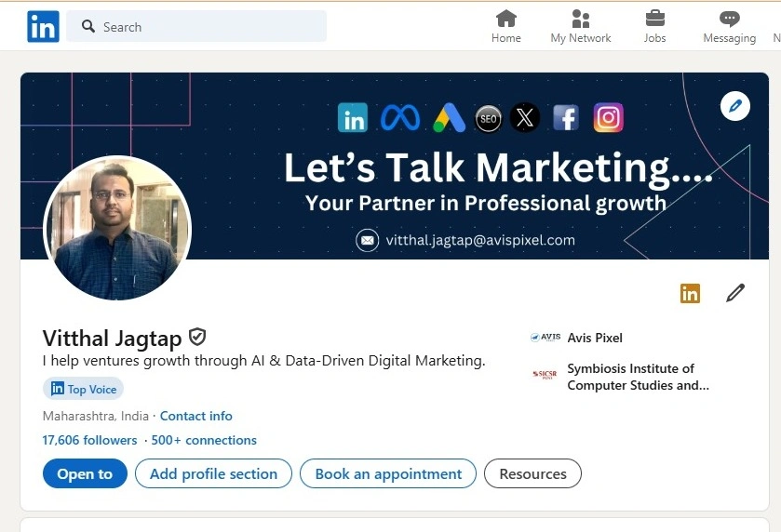Open Symbiosis Institute of Computer Studies entry
This screenshot has width=781, height=532.
pos(630,377)
